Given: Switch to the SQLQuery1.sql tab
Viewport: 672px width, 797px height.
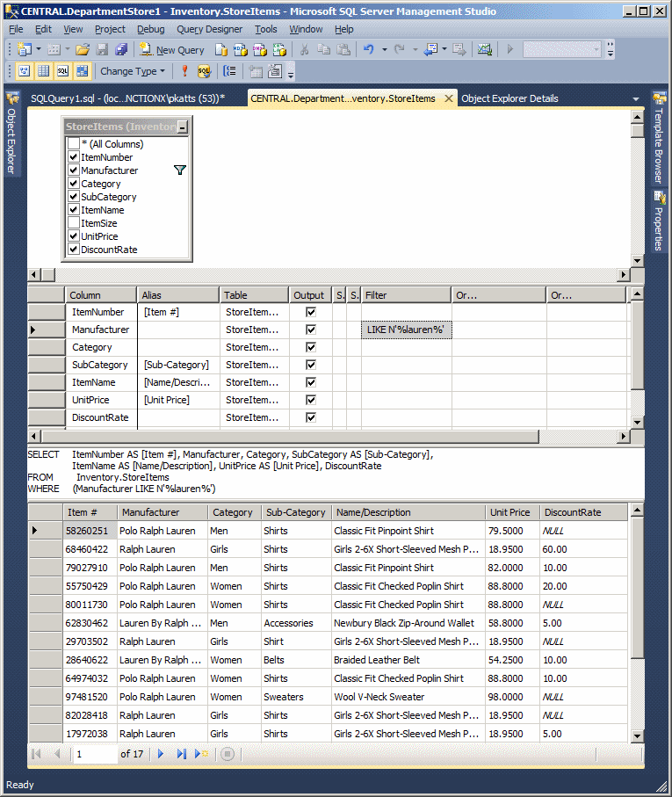Looking at the screenshot, I should (x=127, y=98).
